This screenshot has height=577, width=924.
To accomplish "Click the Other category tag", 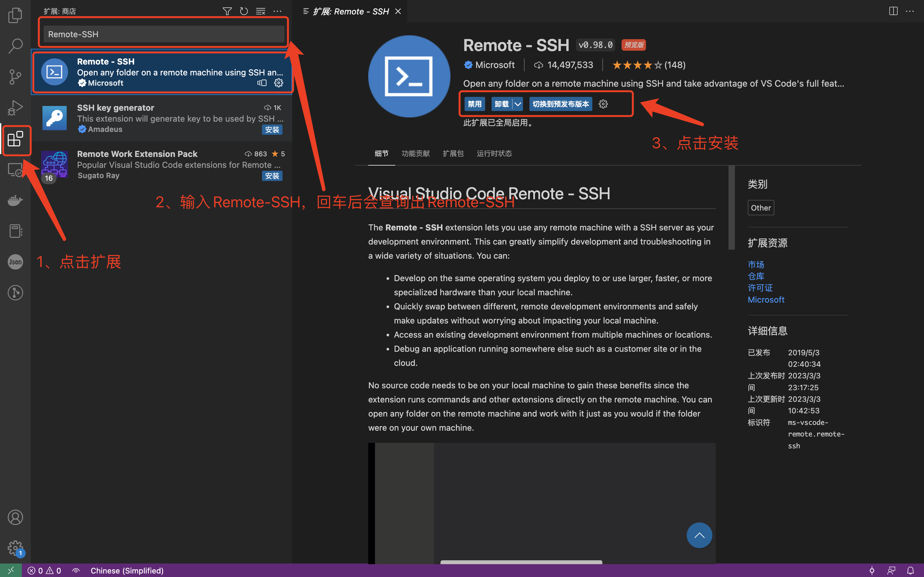I will [761, 208].
